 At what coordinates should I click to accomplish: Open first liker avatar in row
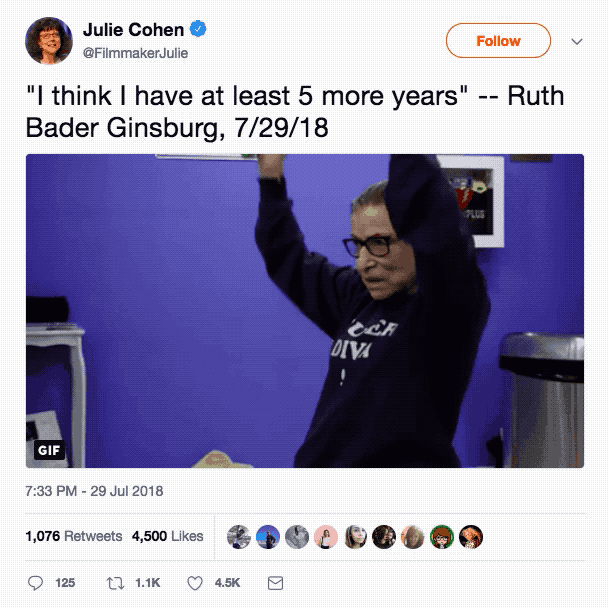click(x=239, y=537)
